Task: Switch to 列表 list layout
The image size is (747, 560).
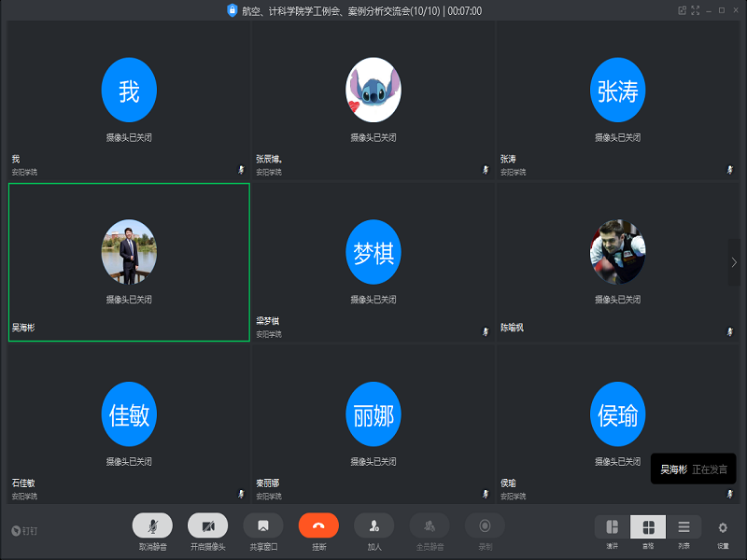Action: click(684, 527)
